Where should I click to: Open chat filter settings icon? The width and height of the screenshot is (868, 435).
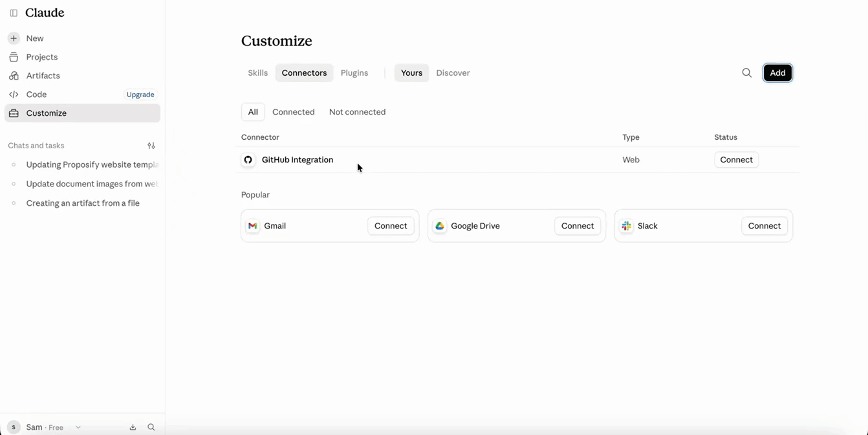coord(151,146)
